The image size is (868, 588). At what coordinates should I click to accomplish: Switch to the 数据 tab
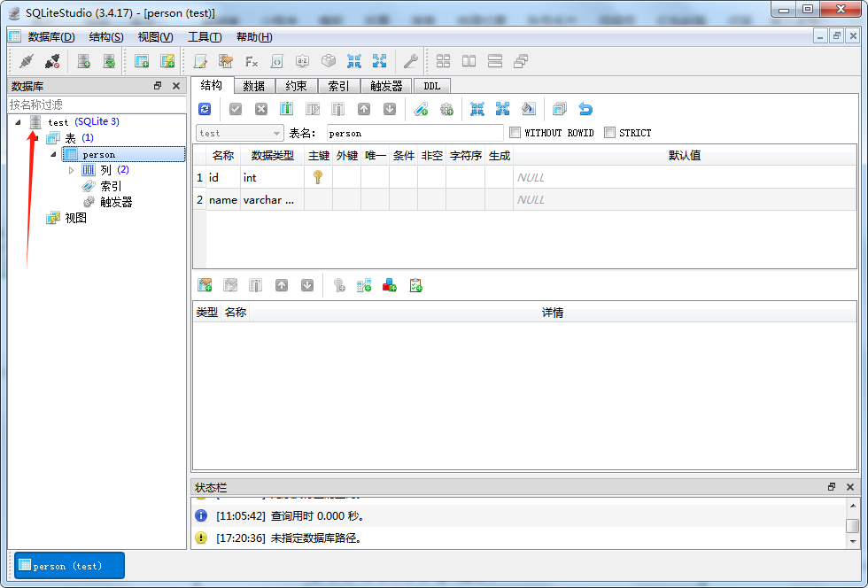[254, 86]
